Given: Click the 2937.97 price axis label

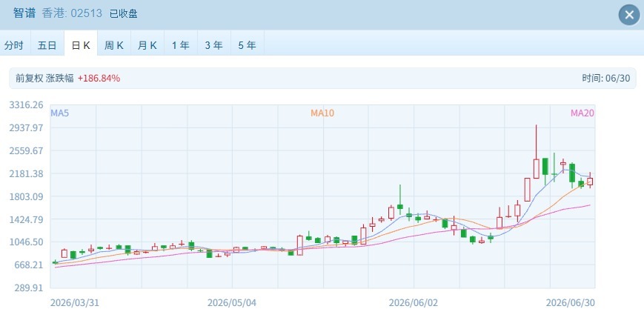Looking at the screenshot, I should [x=26, y=127].
